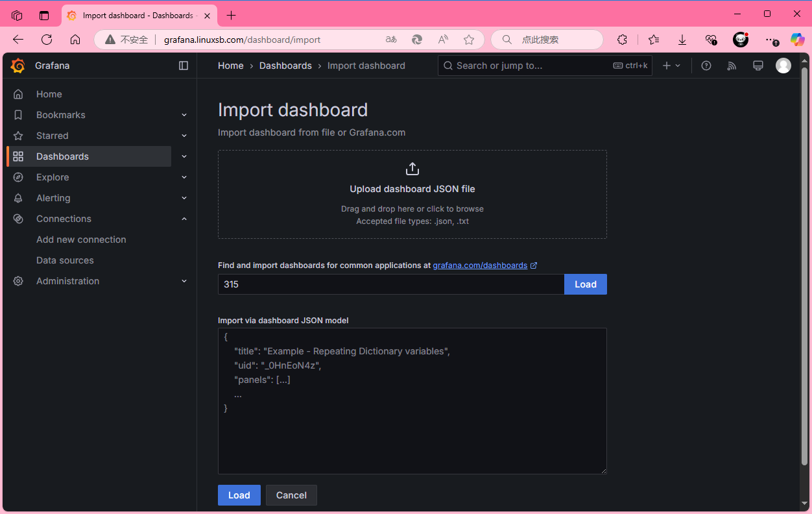Select Add new connection in the sidebar
812x514 pixels.
click(81, 239)
